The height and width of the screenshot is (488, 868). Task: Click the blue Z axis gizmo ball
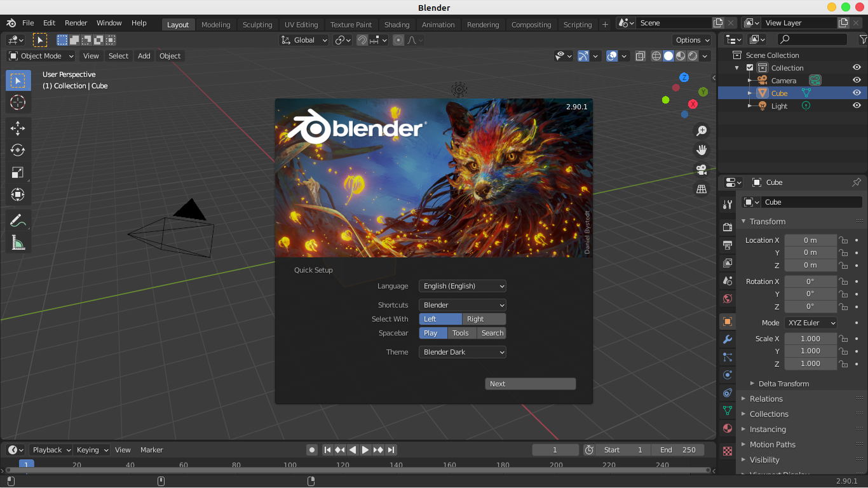pyautogui.click(x=684, y=78)
